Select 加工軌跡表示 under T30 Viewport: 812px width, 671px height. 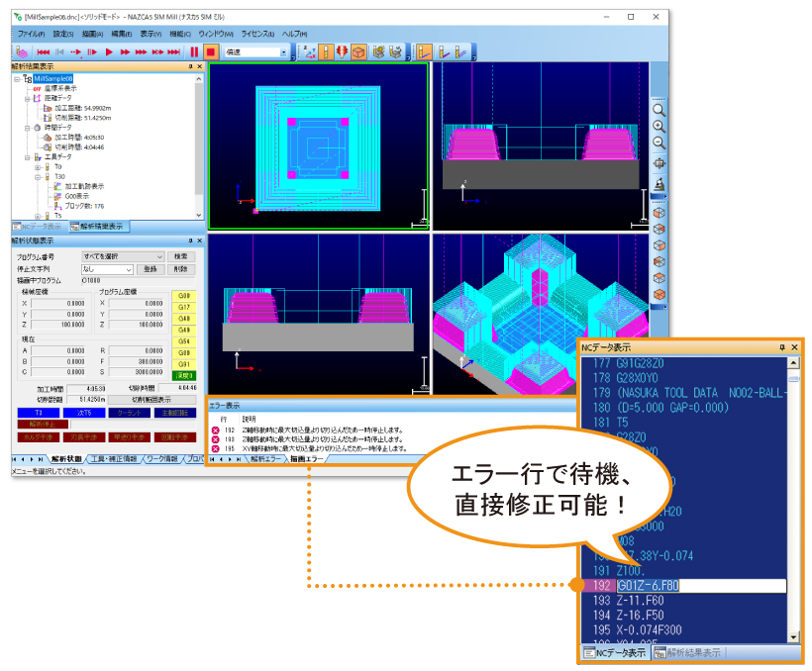[x=79, y=186]
